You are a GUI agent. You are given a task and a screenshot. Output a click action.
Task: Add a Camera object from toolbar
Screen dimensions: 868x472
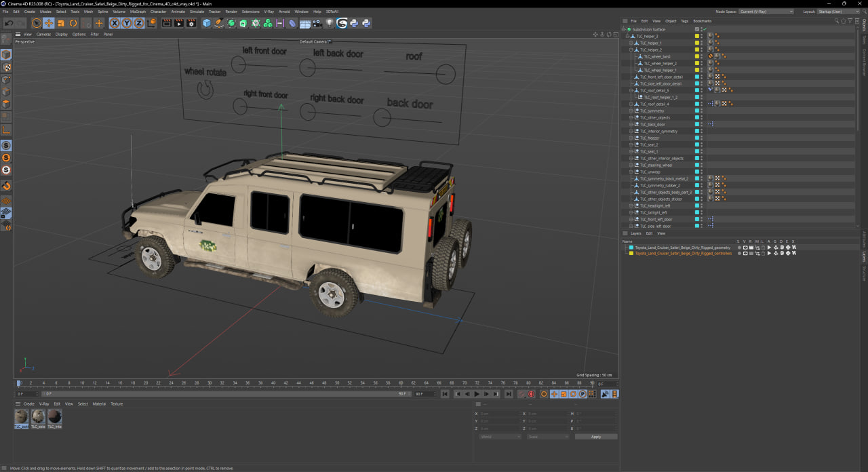tap(317, 23)
